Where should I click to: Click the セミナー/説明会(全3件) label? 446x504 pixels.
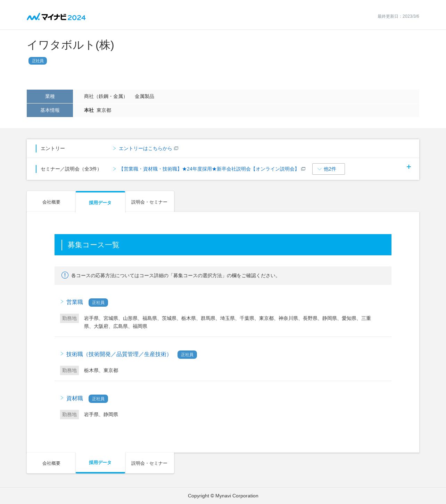pyautogui.click(x=71, y=169)
